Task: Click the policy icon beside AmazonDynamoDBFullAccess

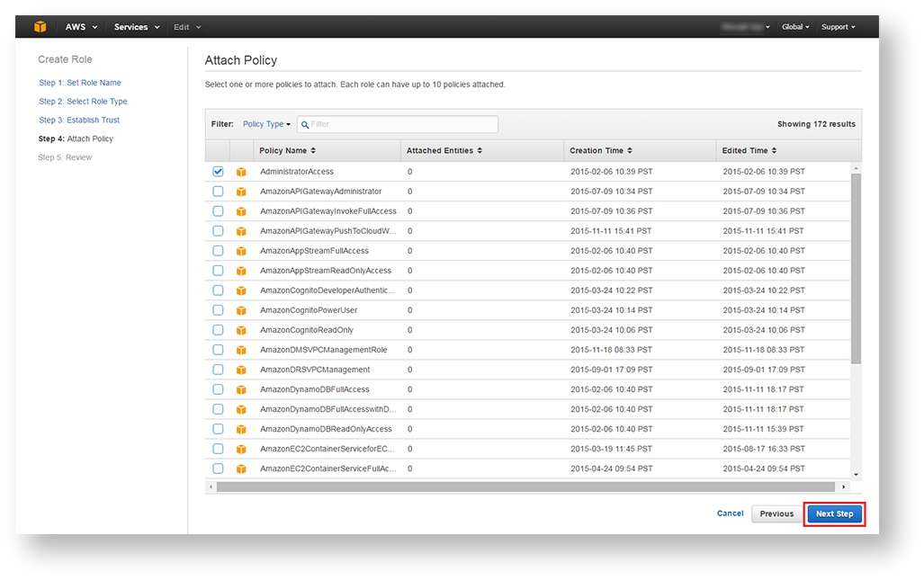Action: (x=241, y=389)
